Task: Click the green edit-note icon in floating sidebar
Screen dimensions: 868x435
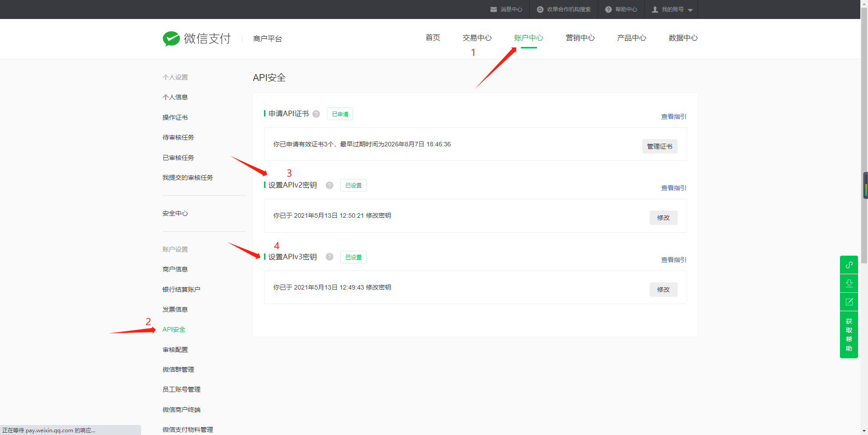Action: [x=849, y=302]
